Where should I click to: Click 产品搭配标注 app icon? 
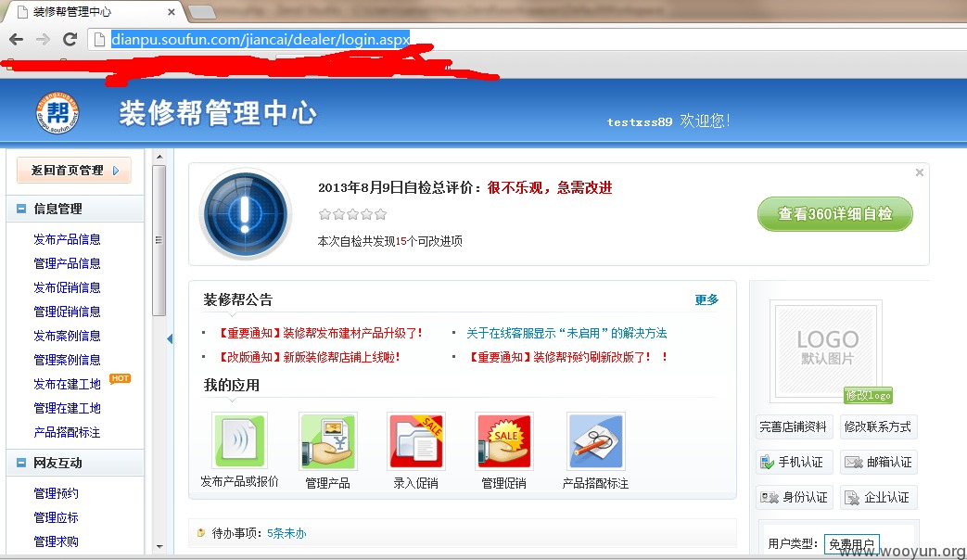click(x=596, y=441)
